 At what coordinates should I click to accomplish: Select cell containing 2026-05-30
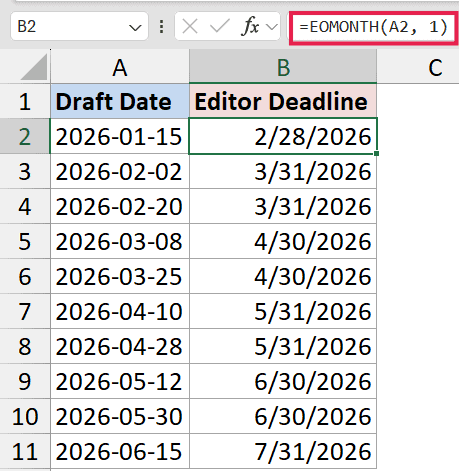pos(120,416)
